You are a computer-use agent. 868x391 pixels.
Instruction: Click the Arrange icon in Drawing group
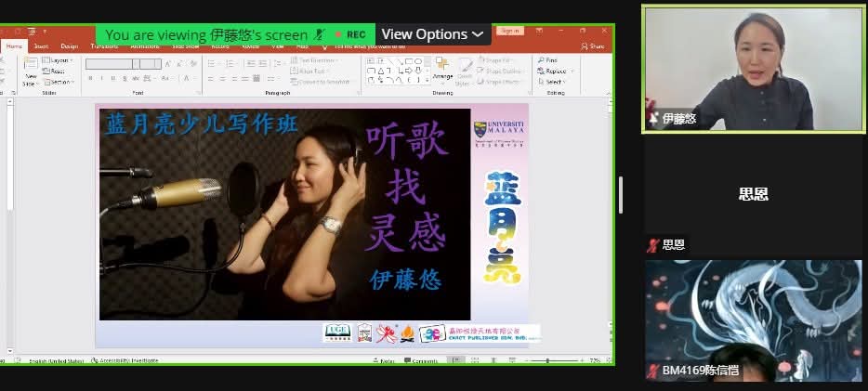(x=442, y=69)
